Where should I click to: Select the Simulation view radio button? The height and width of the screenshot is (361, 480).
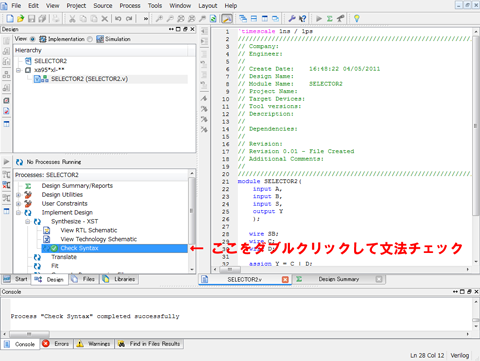[90, 39]
